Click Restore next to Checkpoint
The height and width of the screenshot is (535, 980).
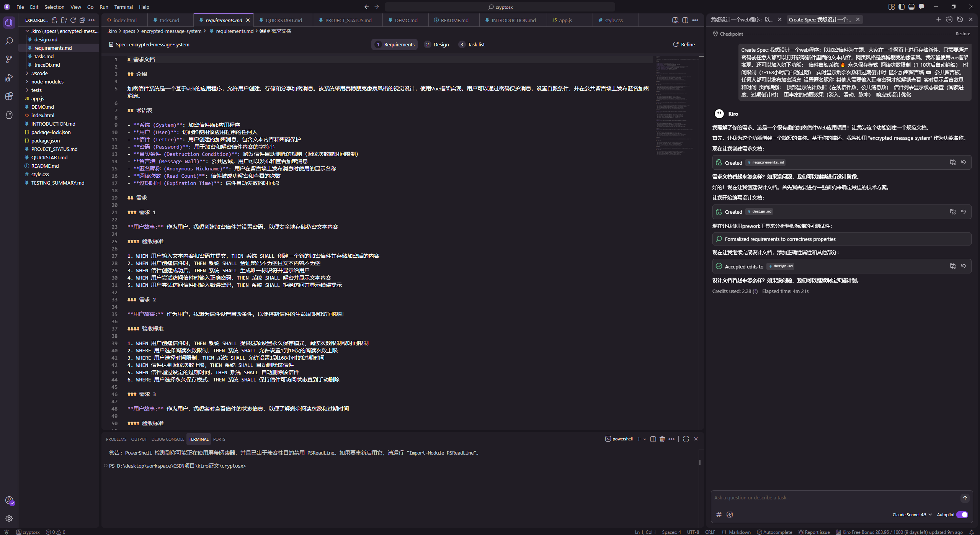963,34
